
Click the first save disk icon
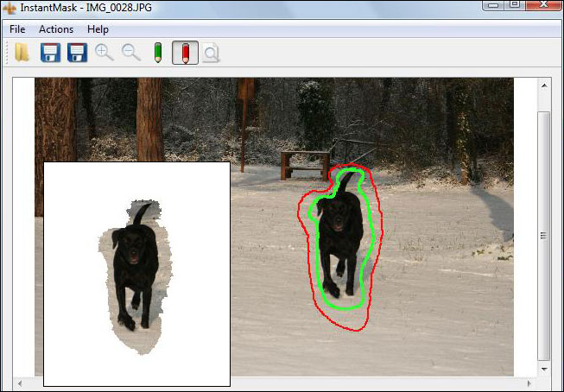pos(50,53)
